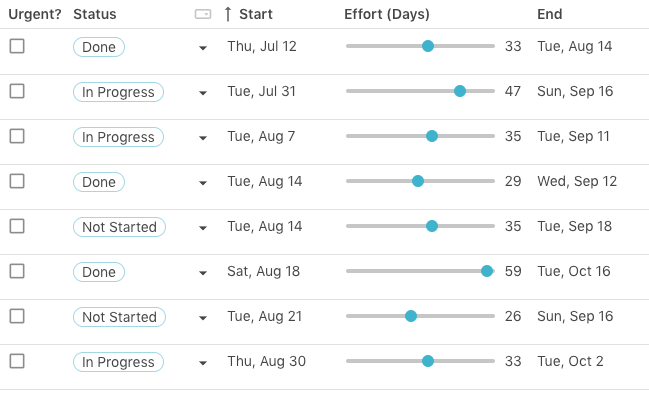Click the End date Tue, Oct 16 cell
Screen dimensions: 649x394
574,271
